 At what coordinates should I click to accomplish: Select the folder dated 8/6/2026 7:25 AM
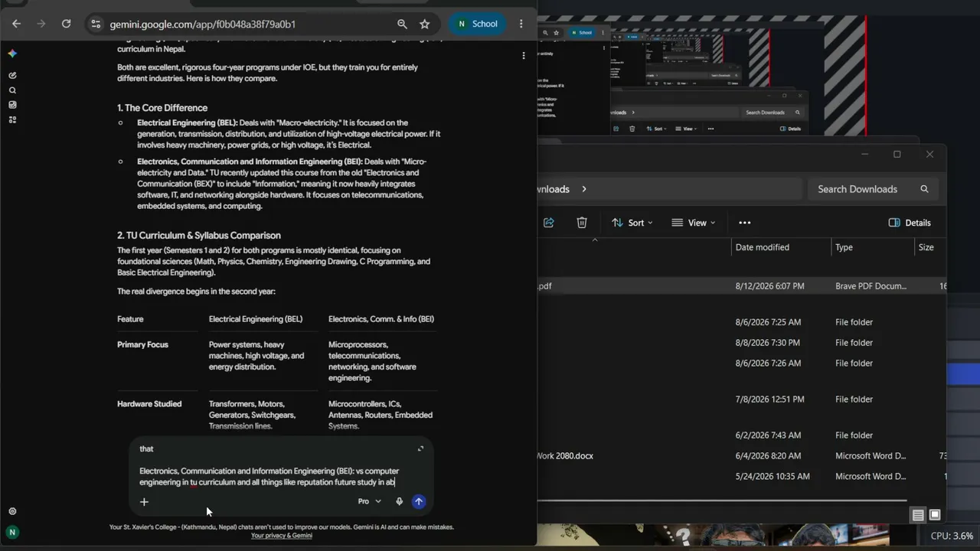[x=741, y=322]
